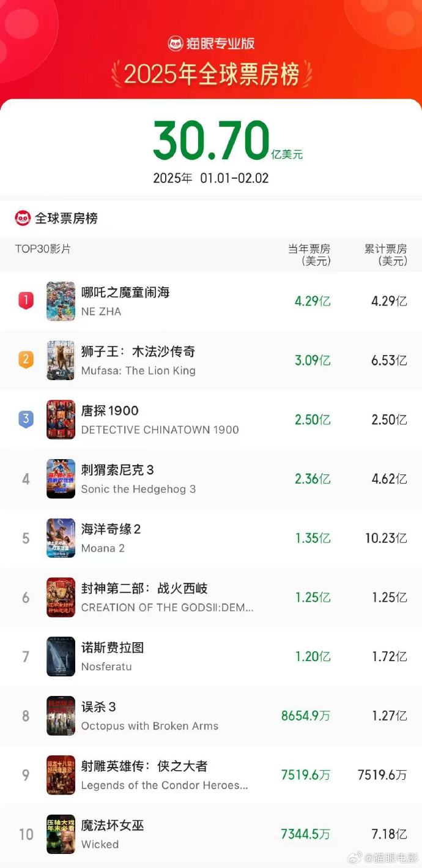
Task: Click the 射雕英雄传：侠之大者 title
Action: pyautogui.click(x=144, y=766)
